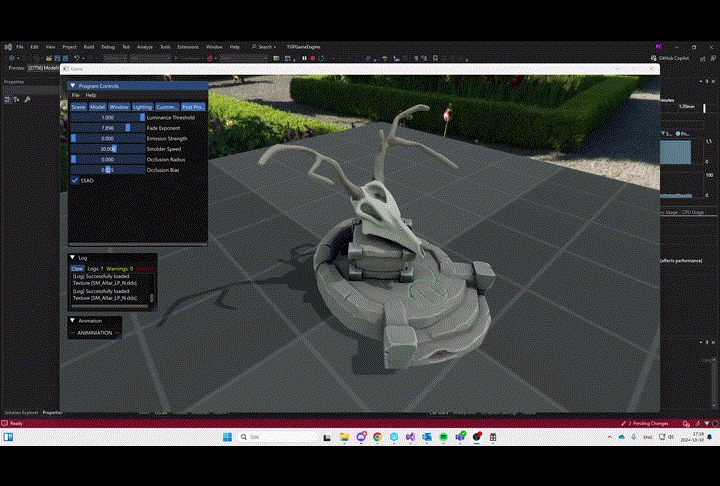Click the Pause debugging button in toolbar

[x=304, y=58]
